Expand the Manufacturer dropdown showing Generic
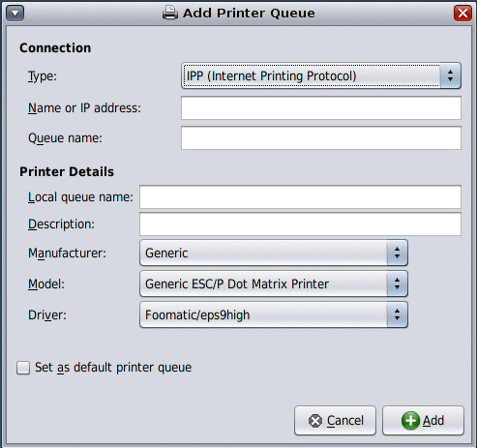This screenshot has width=477, height=448. coord(274,253)
